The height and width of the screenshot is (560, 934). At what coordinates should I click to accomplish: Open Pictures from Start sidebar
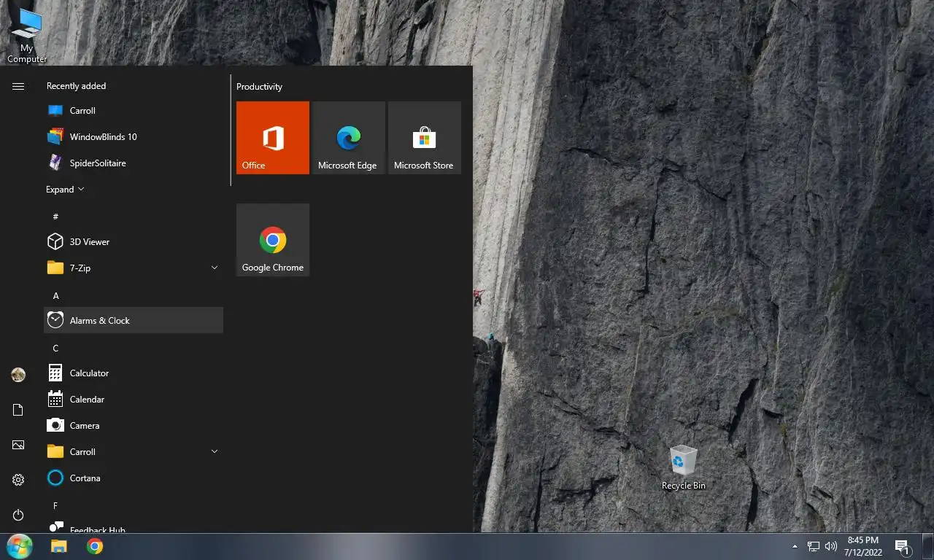pyautogui.click(x=18, y=445)
